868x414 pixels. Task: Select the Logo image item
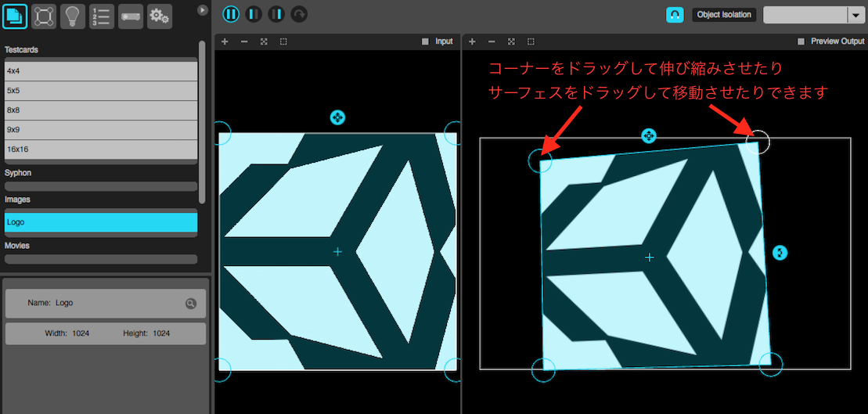[x=101, y=222]
